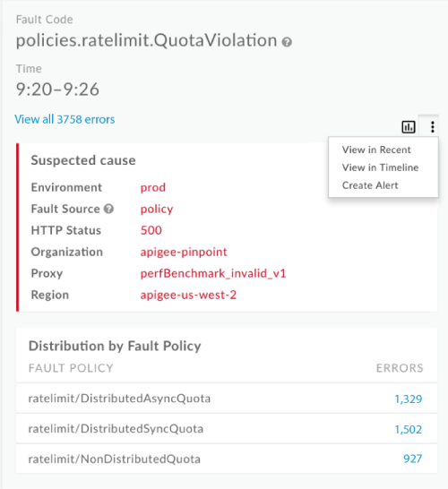448x489 pixels.
Task: Click the ERRORS column header
Action: pyautogui.click(x=400, y=368)
